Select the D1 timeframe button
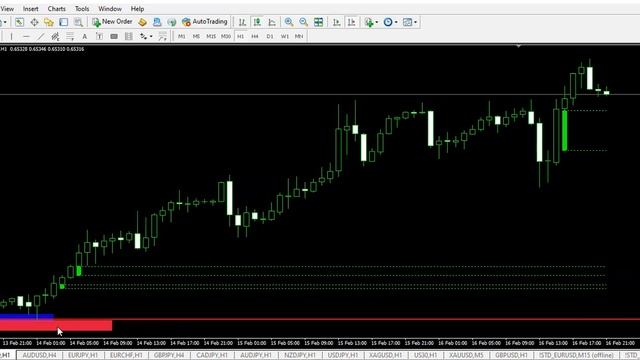Image resolution: width=640 pixels, height=360 pixels. pos(270,36)
